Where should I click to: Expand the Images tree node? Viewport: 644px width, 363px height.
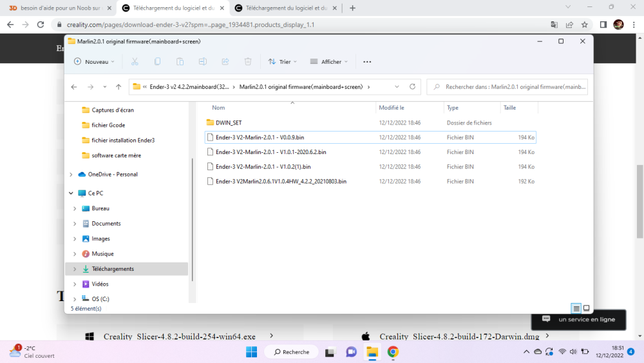pyautogui.click(x=75, y=239)
